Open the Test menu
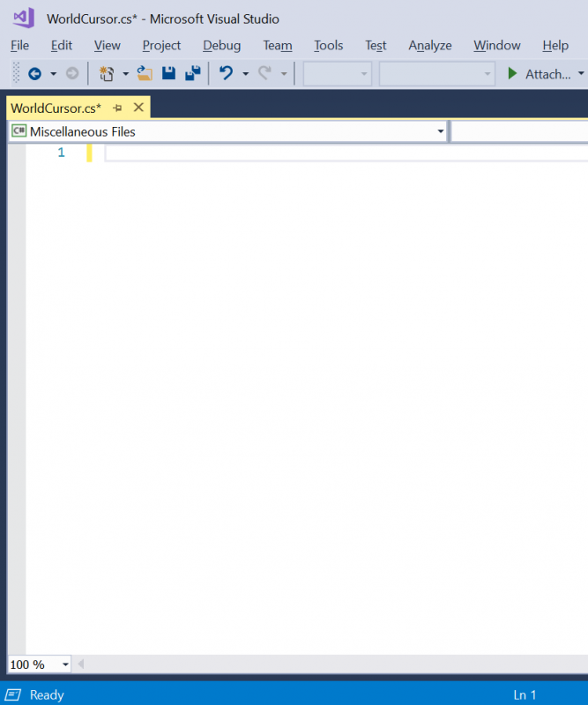The height and width of the screenshot is (705, 588). [376, 46]
